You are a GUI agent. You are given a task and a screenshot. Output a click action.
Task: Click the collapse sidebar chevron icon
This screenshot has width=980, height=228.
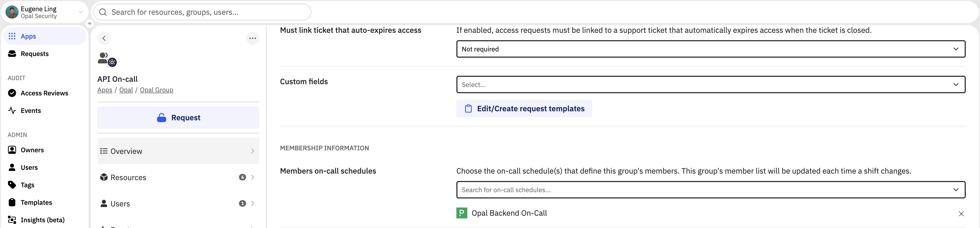90,24
